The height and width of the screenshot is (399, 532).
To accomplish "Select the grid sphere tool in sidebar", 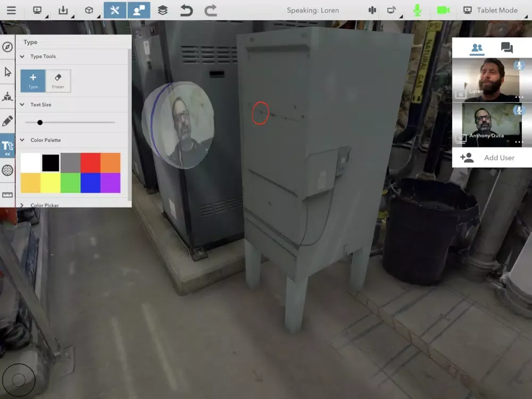I will point(7,170).
